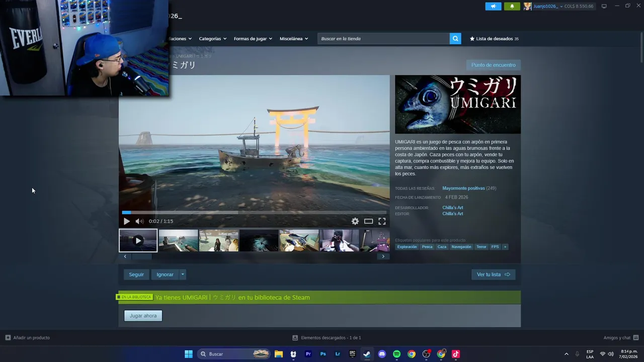Launch Adobe Premiere Pro from taskbar
644x362 pixels.
point(308,354)
